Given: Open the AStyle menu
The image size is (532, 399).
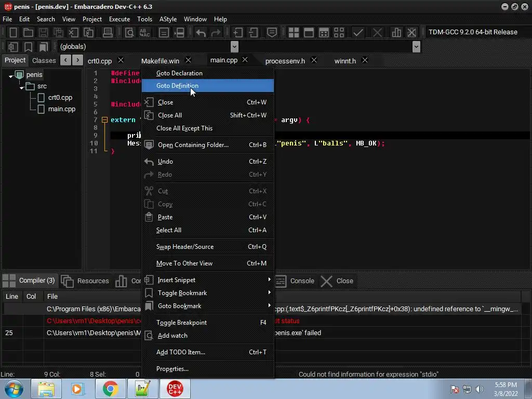Looking at the screenshot, I should click(x=168, y=19).
